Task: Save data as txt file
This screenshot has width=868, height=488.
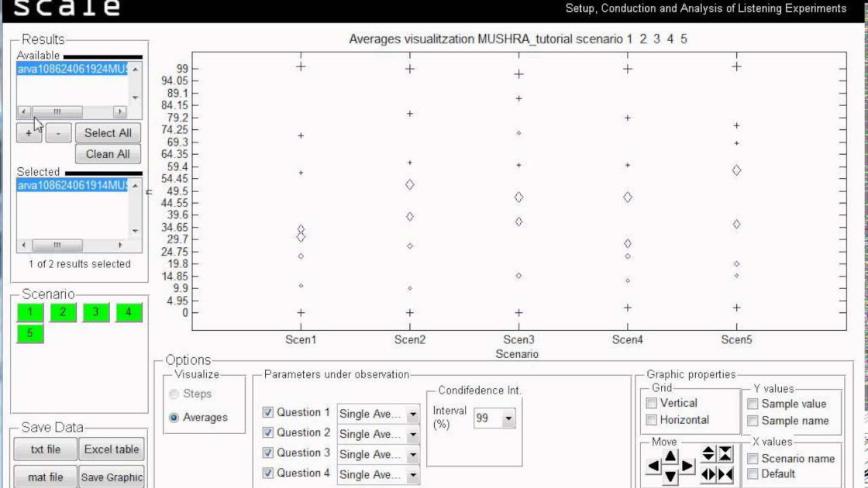Action: point(45,449)
